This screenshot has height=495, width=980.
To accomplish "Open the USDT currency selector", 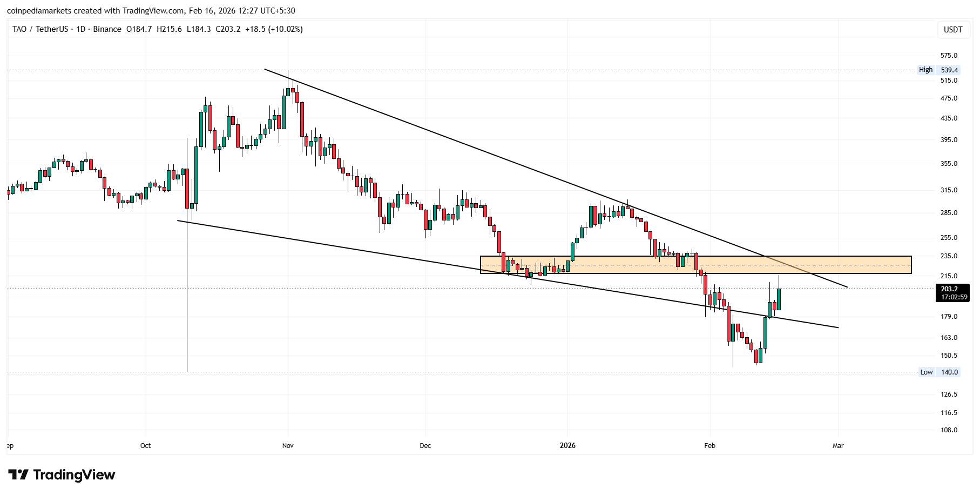I will [x=952, y=29].
